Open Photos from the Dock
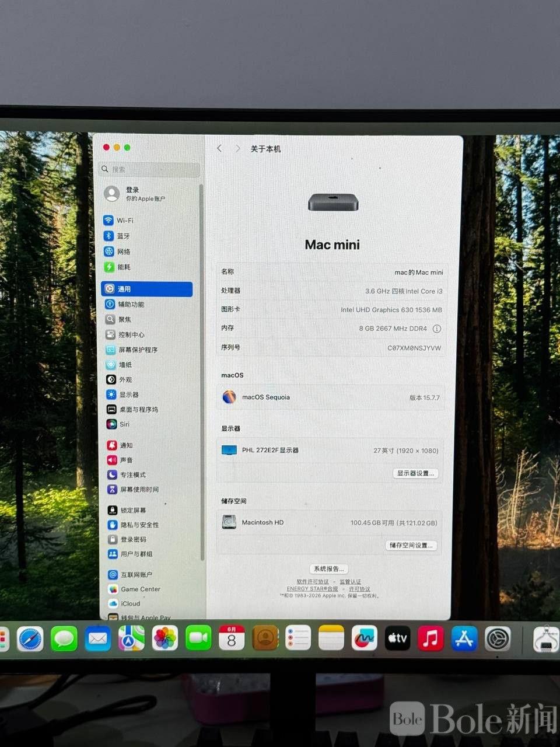Screen dimensions: 560x747 tap(165, 638)
